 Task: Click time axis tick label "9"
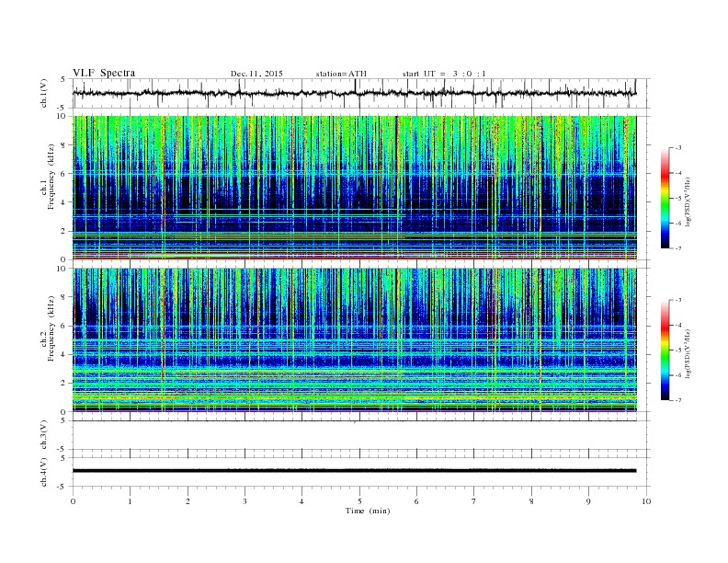point(588,501)
